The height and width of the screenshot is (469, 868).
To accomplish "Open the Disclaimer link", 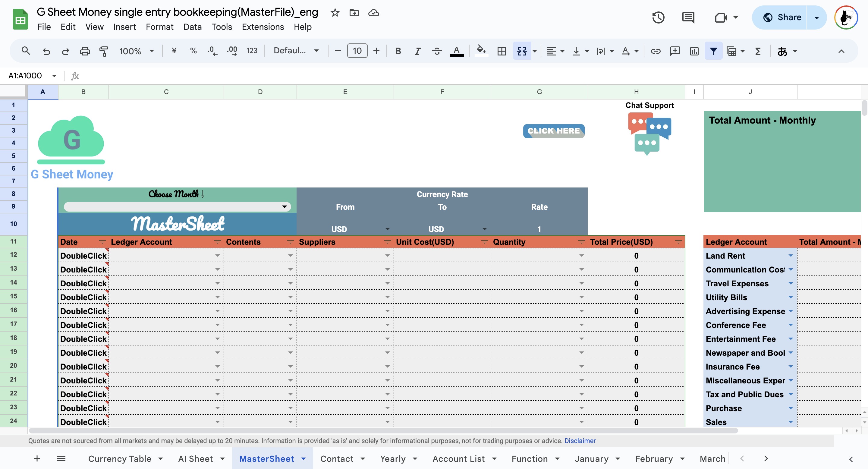I will tap(580, 441).
